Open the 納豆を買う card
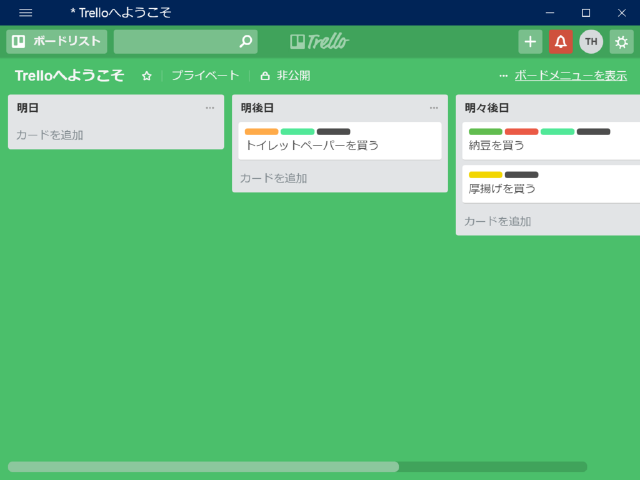The height and width of the screenshot is (480, 640). pyautogui.click(x=551, y=141)
